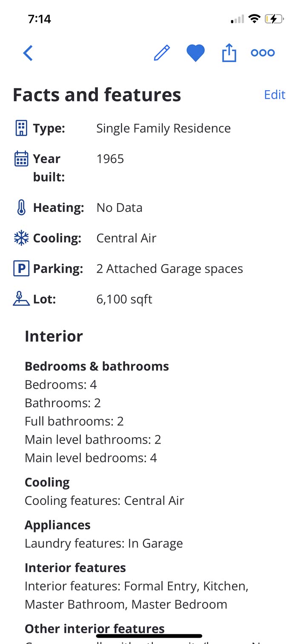Tap the Single Family Residence value
Viewport: 298px width, 644px height.
pos(163,128)
